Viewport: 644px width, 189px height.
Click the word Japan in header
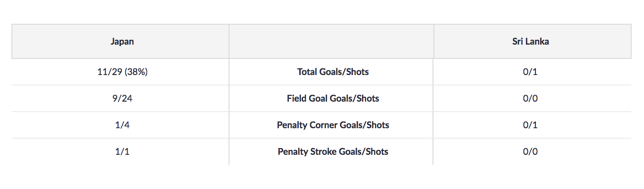coord(122,42)
